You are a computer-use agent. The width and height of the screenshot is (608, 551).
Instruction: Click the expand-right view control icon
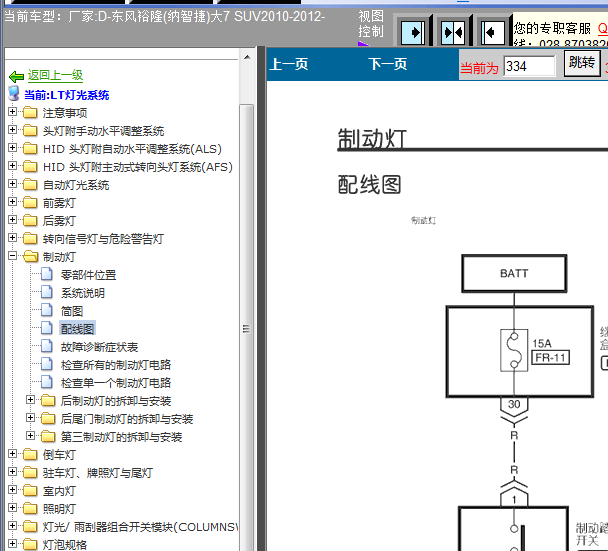click(413, 33)
